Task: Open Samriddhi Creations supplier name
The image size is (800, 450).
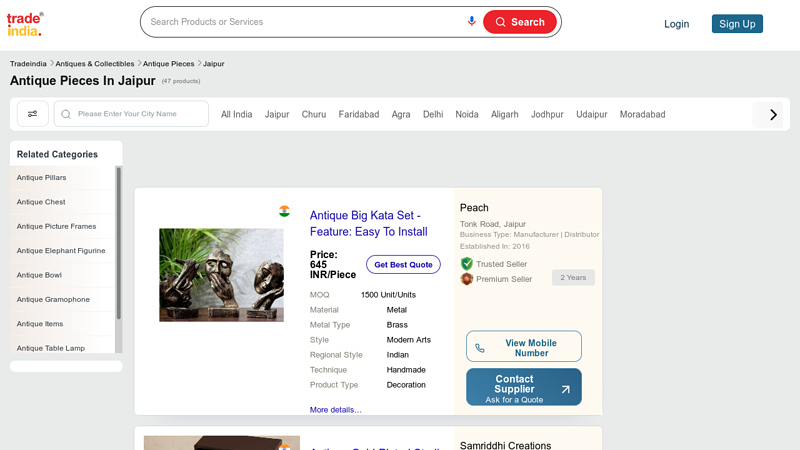Action: click(505, 445)
